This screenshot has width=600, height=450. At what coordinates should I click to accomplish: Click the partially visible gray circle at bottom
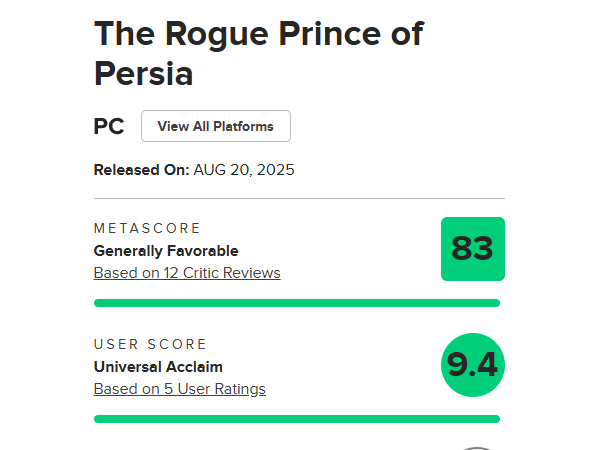[476, 448]
